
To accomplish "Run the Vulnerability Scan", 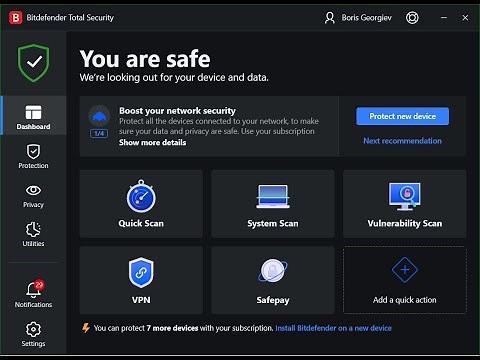I will point(405,204).
